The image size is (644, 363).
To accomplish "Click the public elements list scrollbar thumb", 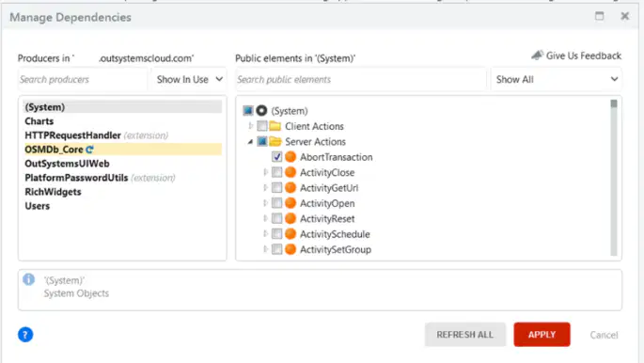I will (x=614, y=103).
